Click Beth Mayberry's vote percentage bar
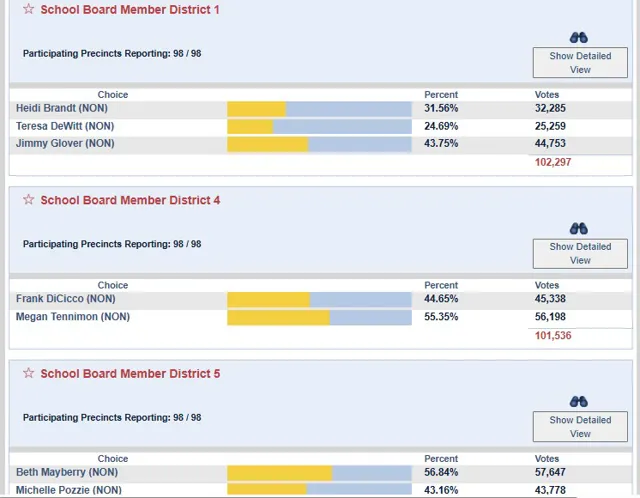 [319, 473]
